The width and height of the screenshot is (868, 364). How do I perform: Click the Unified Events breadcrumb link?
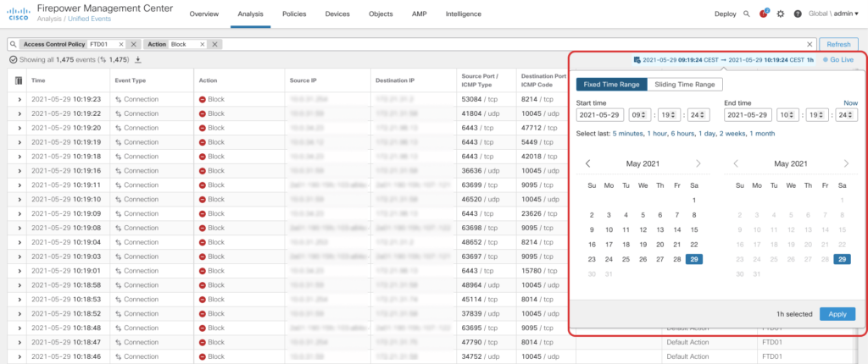point(89,19)
